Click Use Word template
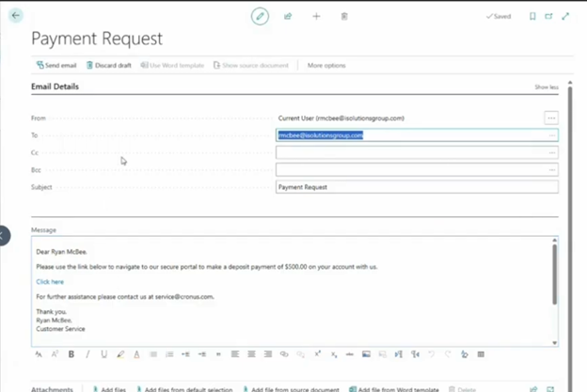The width and height of the screenshot is (587, 392). tap(172, 65)
